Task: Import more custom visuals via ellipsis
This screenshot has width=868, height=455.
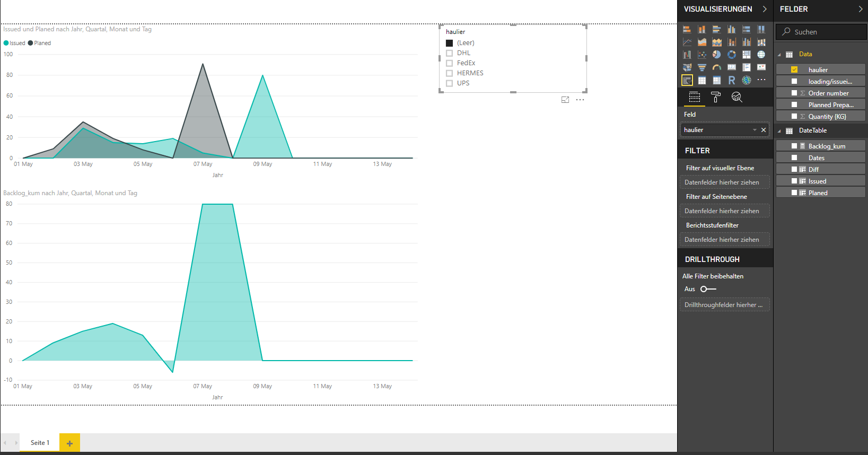Action: [x=761, y=80]
